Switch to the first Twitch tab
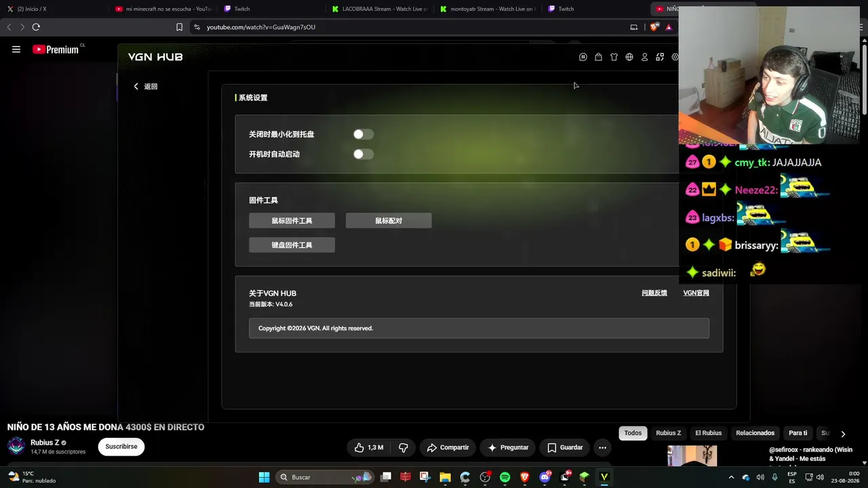This screenshot has width=868, height=488. pyautogui.click(x=271, y=9)
